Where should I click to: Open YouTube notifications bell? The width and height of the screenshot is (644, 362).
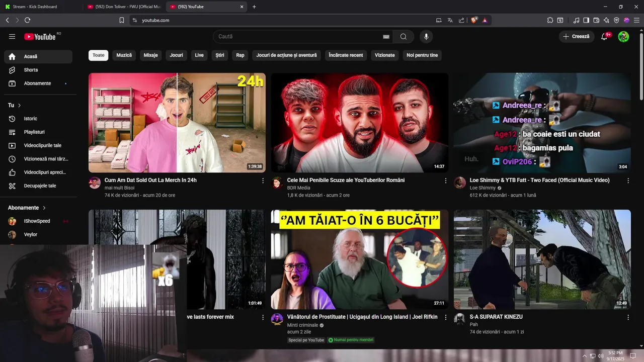[x=604, y=36]
